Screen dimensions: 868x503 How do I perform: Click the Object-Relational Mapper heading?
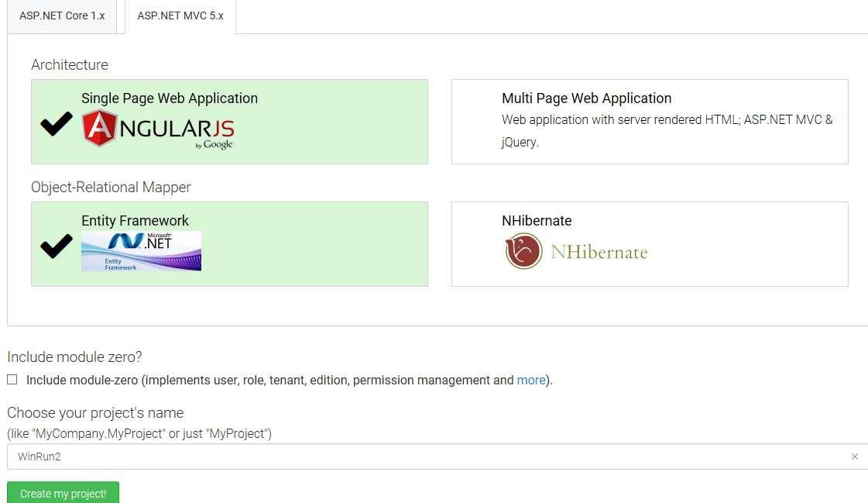point(111,188)
